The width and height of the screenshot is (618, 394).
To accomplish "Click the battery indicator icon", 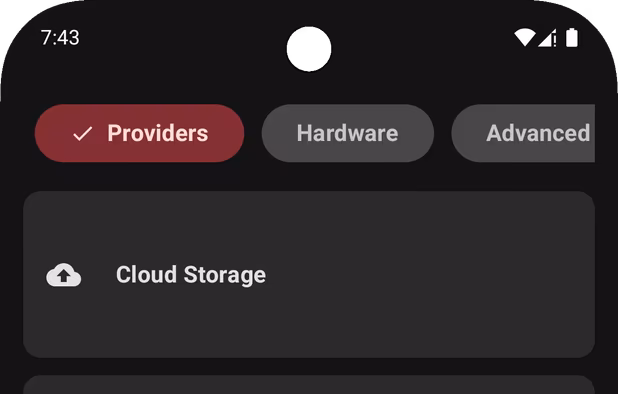I will coord(572,38).
